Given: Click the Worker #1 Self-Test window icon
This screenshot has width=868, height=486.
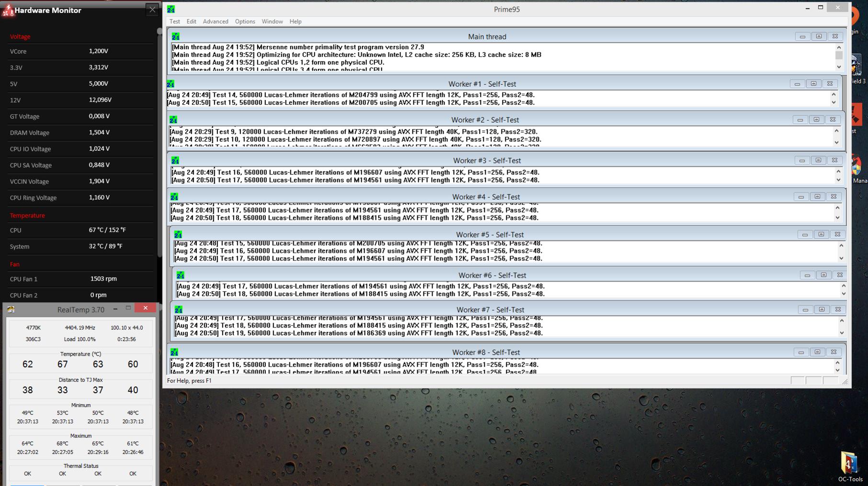Looking at the screenshot, I should pyautogui.click(x=171, y=84).
